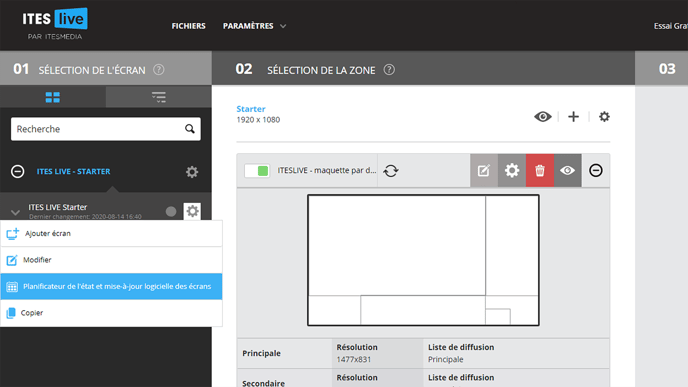Select the bottom left zone in layout preview
Viewport: 688px width, 387px height.
click(334, 310)
